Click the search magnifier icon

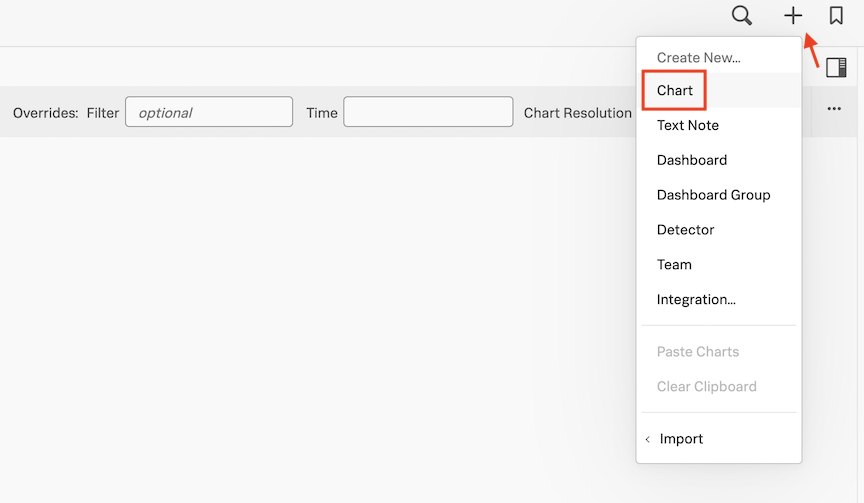(741, 16)
